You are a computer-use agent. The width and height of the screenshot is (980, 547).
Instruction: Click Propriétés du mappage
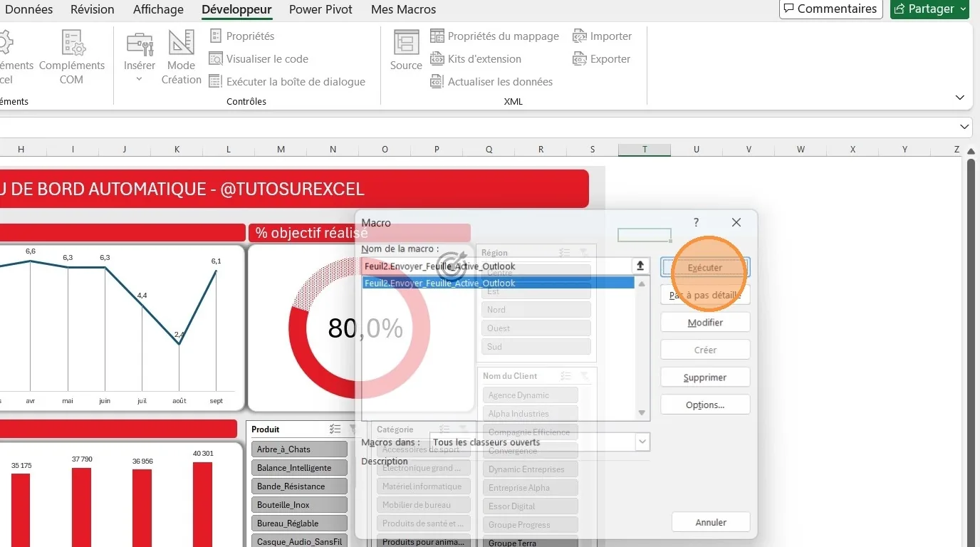pyautogui.click(x=495, y=36)
